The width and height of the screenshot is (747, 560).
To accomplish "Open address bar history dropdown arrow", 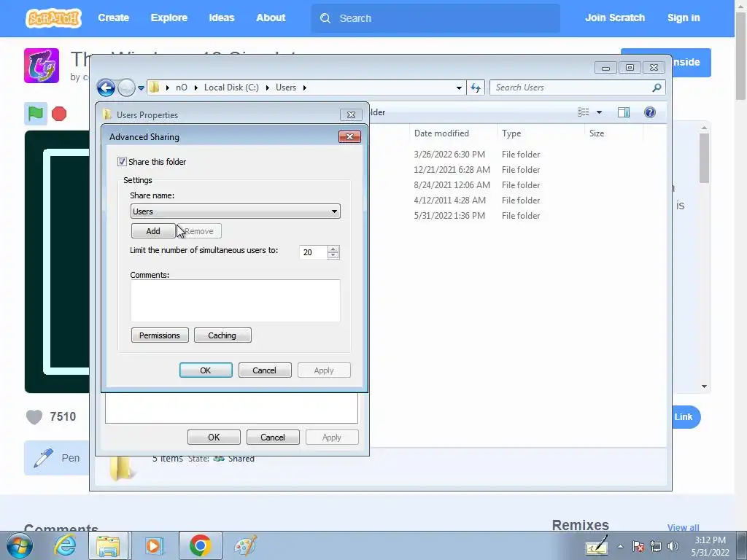I will [x=459, y=87].
